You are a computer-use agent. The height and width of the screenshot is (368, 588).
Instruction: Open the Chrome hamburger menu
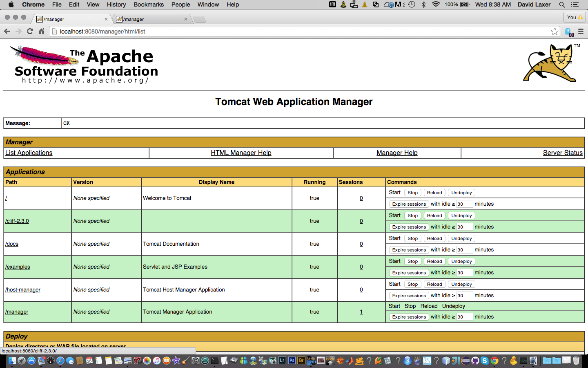pyautogui.click(x=581, y=31)
